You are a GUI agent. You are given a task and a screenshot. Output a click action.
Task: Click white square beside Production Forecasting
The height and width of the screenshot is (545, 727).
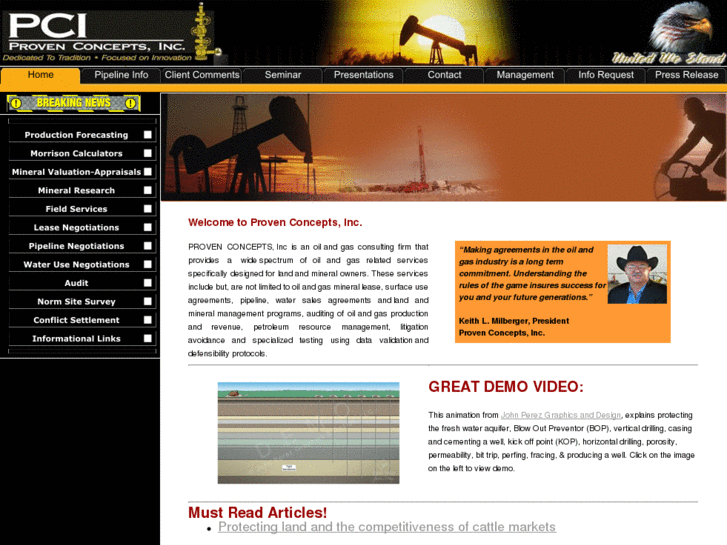point(148,135)
